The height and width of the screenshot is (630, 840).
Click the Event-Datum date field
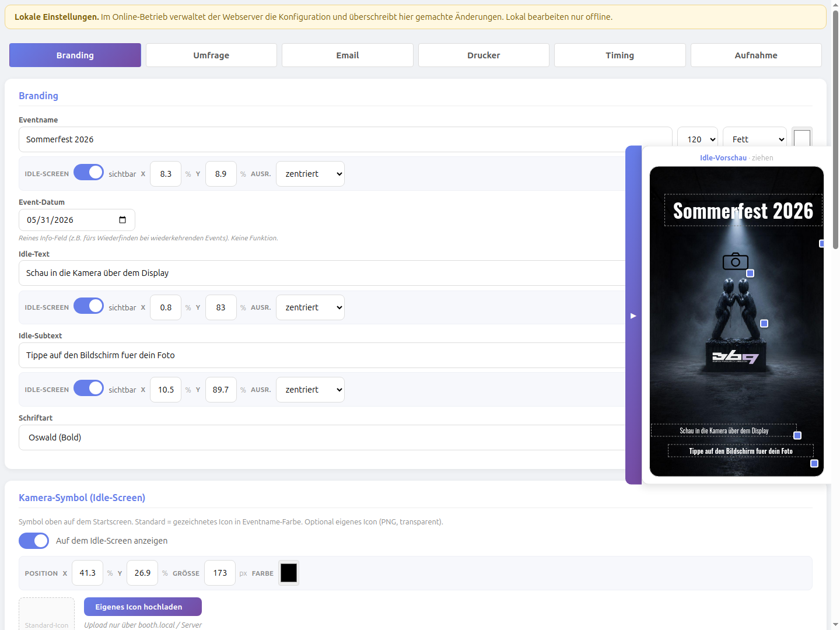coord(77,220)
